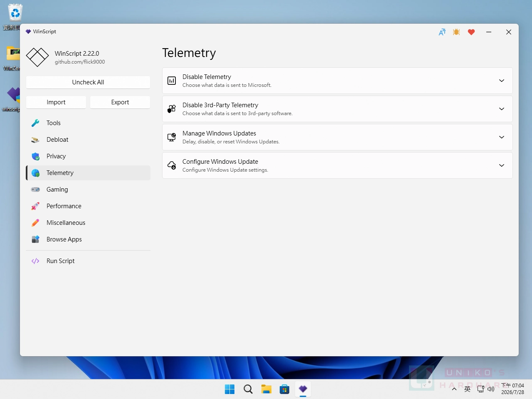Image resolution: width=532 pixels, height=399 pixels.
Task: Click the Run Script code icon
Action: click(35, 261)
